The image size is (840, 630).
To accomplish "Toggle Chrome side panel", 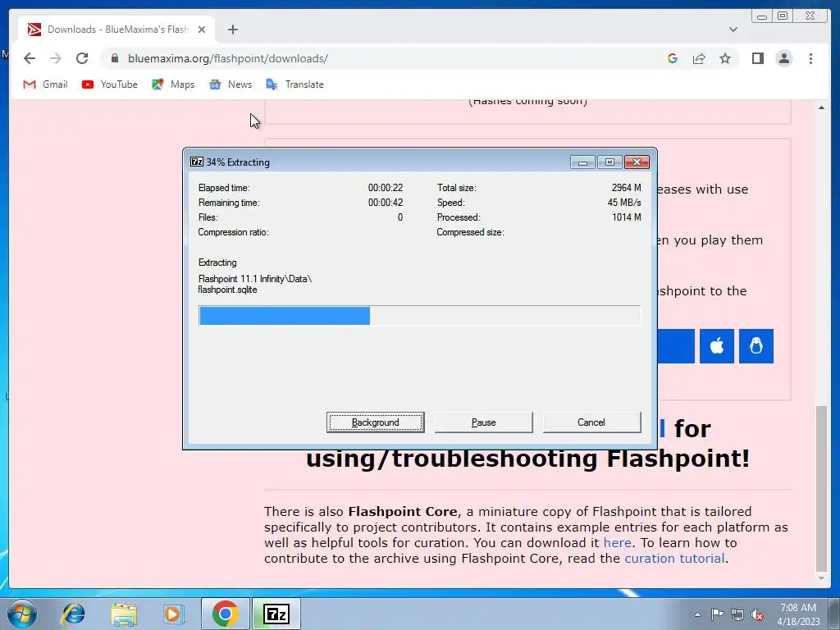I will 757,58.
